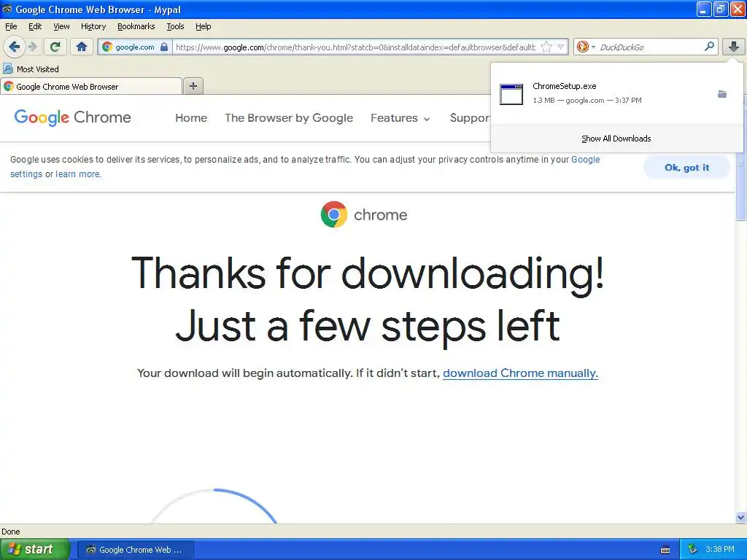The width and height of the screenshot is (747, 560).
Task: Open the View menu
Action: pyautogui.click(x=61, y=26)
